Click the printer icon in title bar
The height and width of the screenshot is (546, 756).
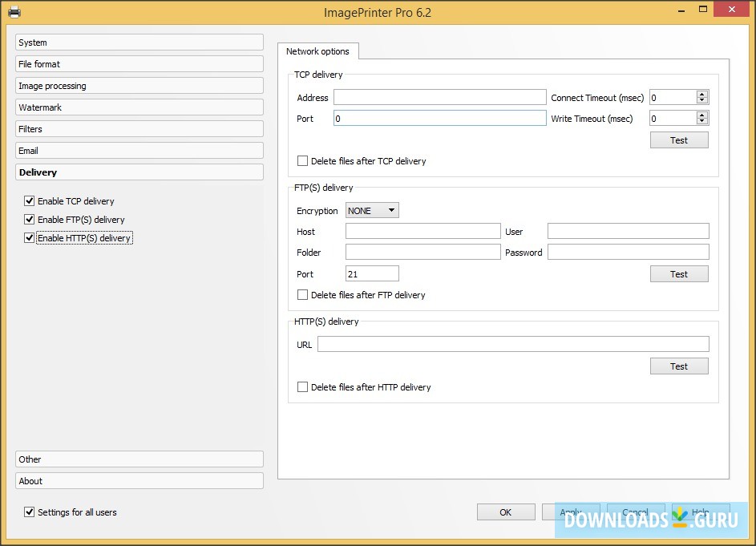coord(14,12)
